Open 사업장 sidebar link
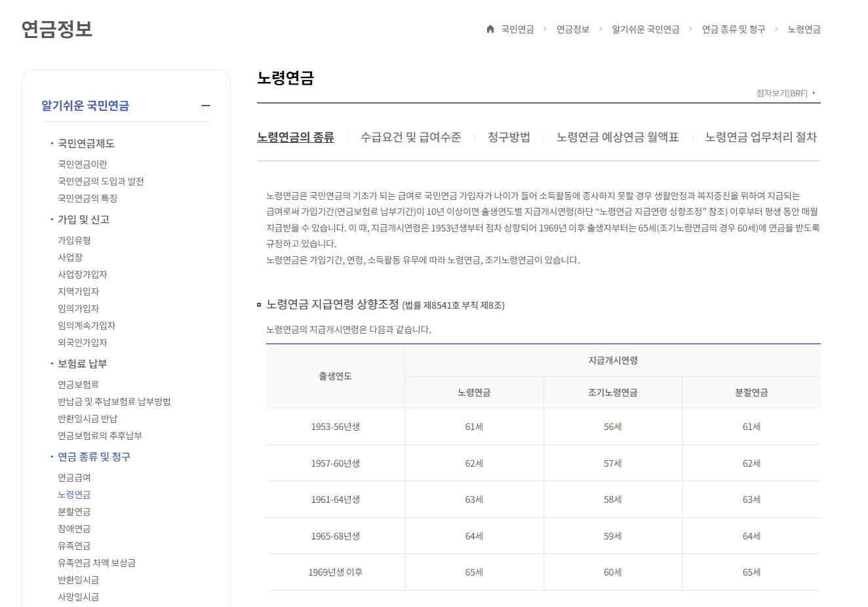 pyautogui.click(x=70, y=258)
